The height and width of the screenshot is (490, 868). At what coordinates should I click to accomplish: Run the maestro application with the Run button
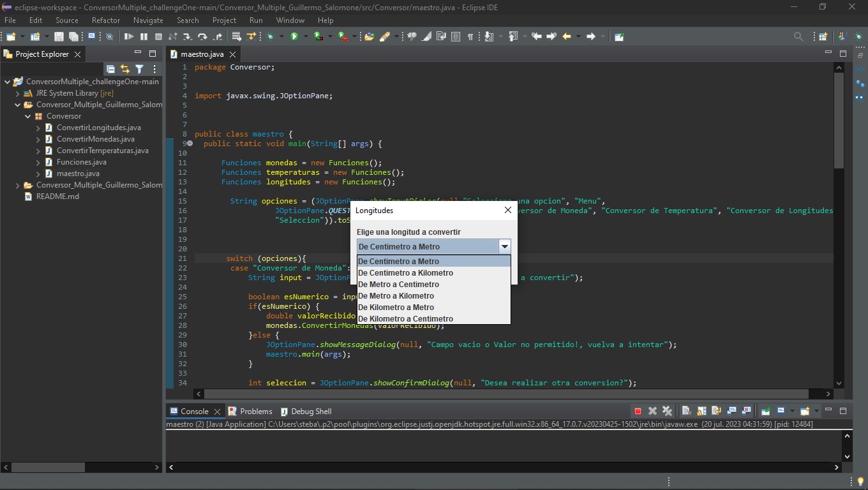[295, 36]
